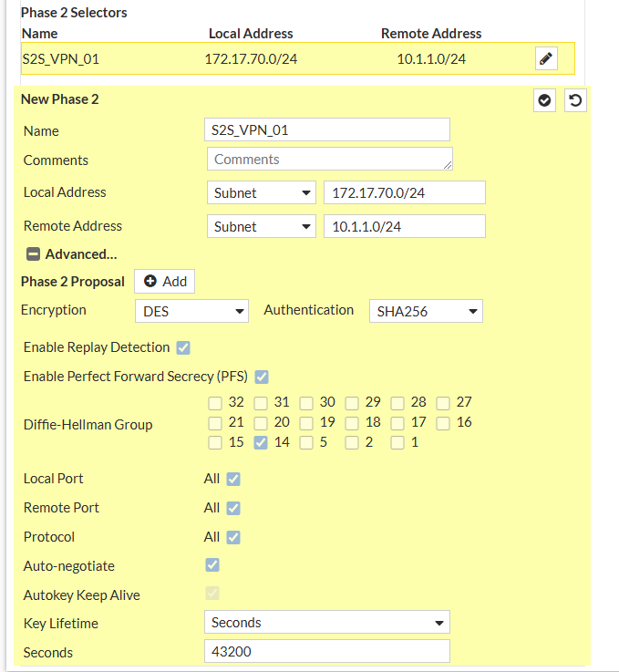This screenshot has height=672, width=619.
Task: Check Diffie-Hellman group 32
Action: 215,403
